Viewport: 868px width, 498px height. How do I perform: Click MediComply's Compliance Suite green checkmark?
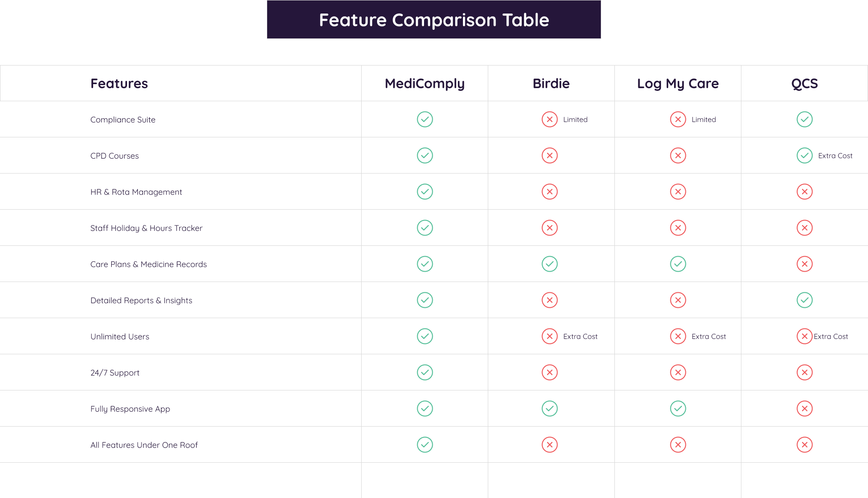(425, 119)
